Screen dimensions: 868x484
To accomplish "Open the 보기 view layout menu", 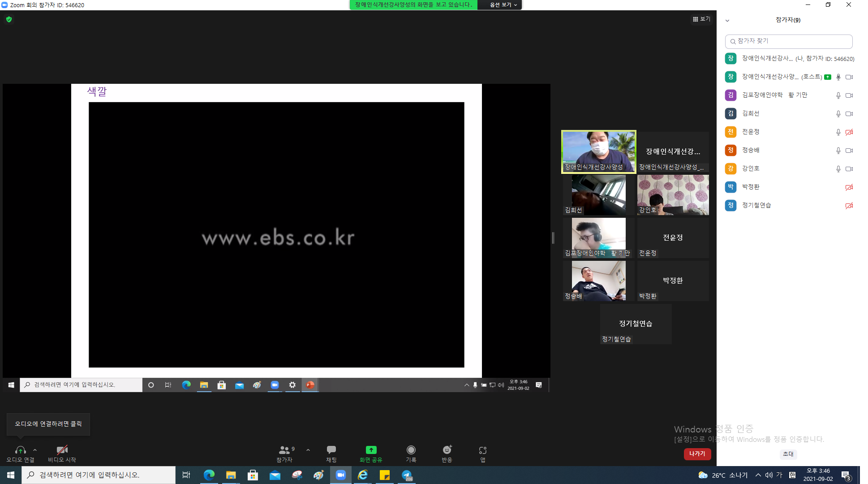I will pyautogui.click(x=701, y=19).
